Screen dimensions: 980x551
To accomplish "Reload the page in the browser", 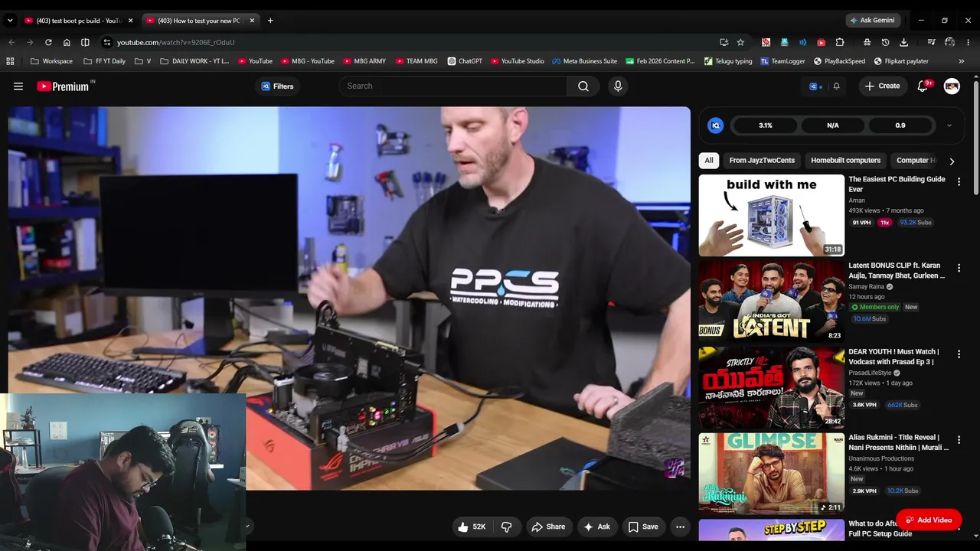I will click(48, 42).
